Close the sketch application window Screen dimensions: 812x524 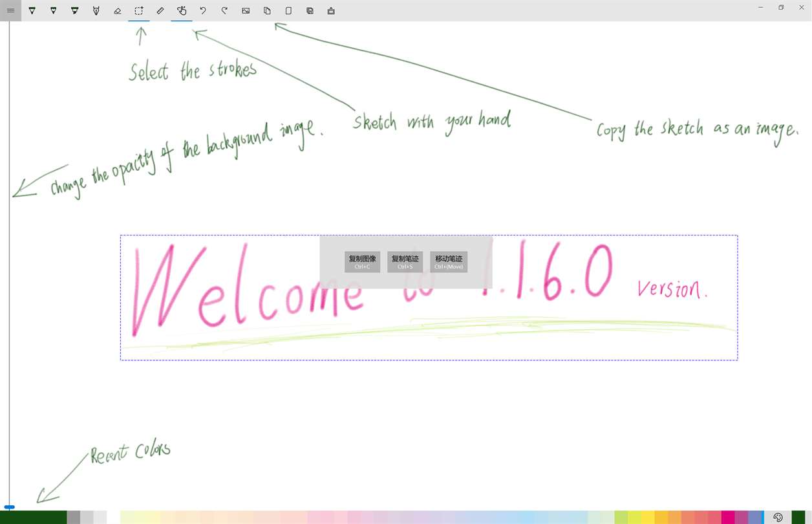coord(802,7)
